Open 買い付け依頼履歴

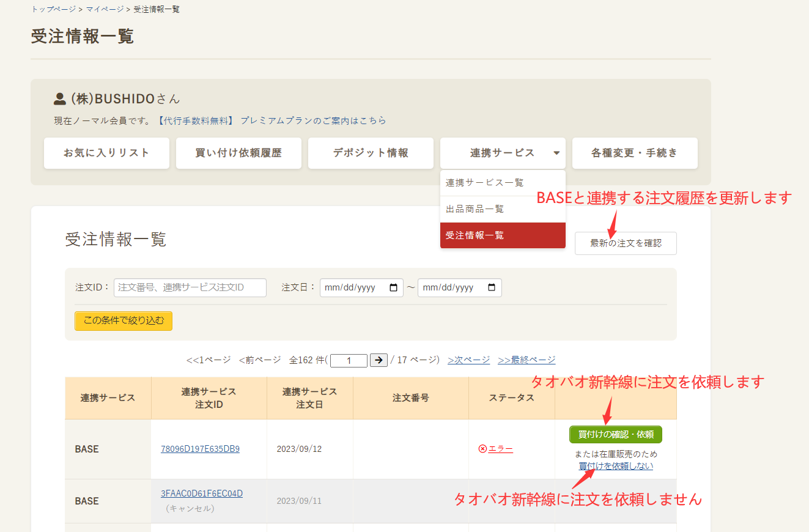coord(238,153)
